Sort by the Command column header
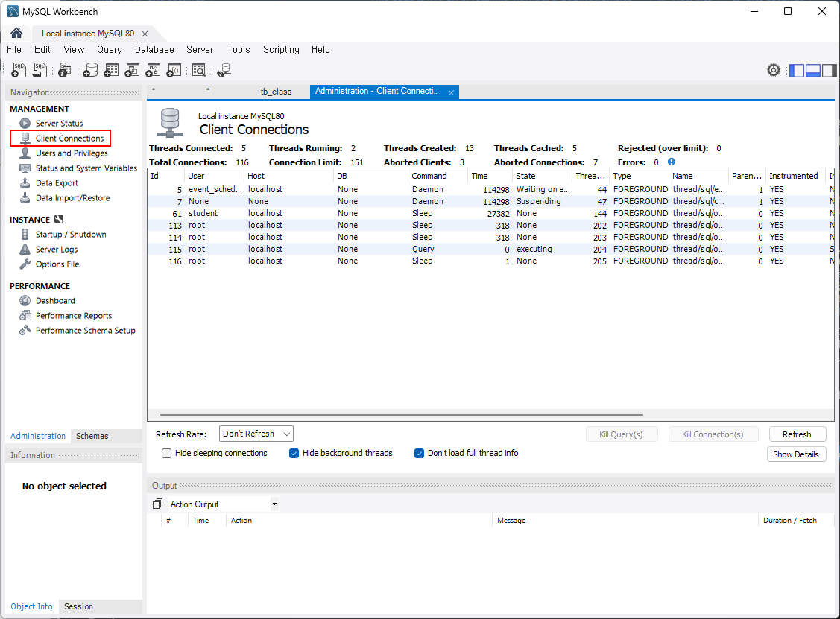Screen dimensions: 840x619 click(x=438, y=176)
